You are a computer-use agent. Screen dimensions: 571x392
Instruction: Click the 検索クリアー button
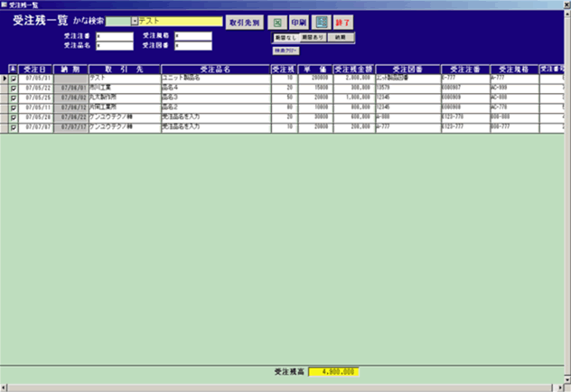pyautogui.click(x=285, y=51)
